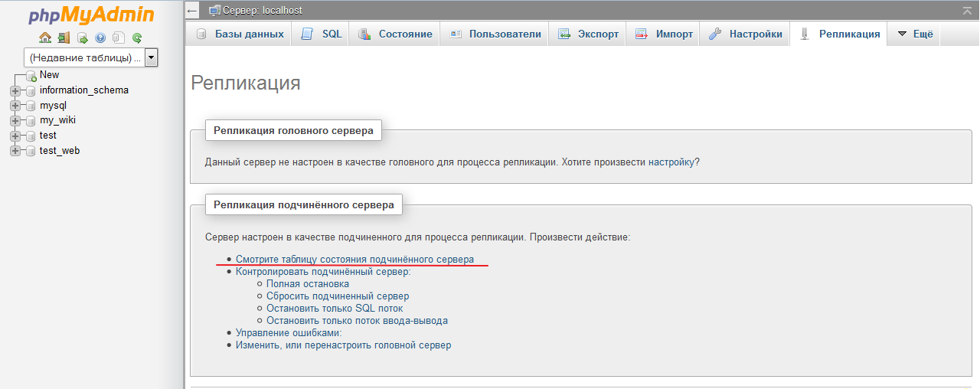Open the SQL tab
The width and height of the screenshot is (980, 389).
(x=320, y=34)
